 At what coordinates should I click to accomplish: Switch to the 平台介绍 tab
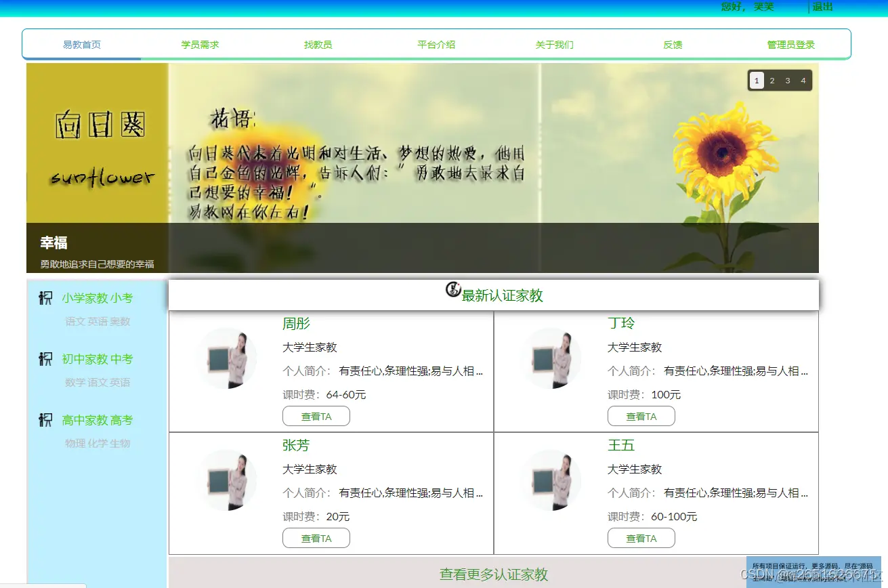click(x=436, y=43)
